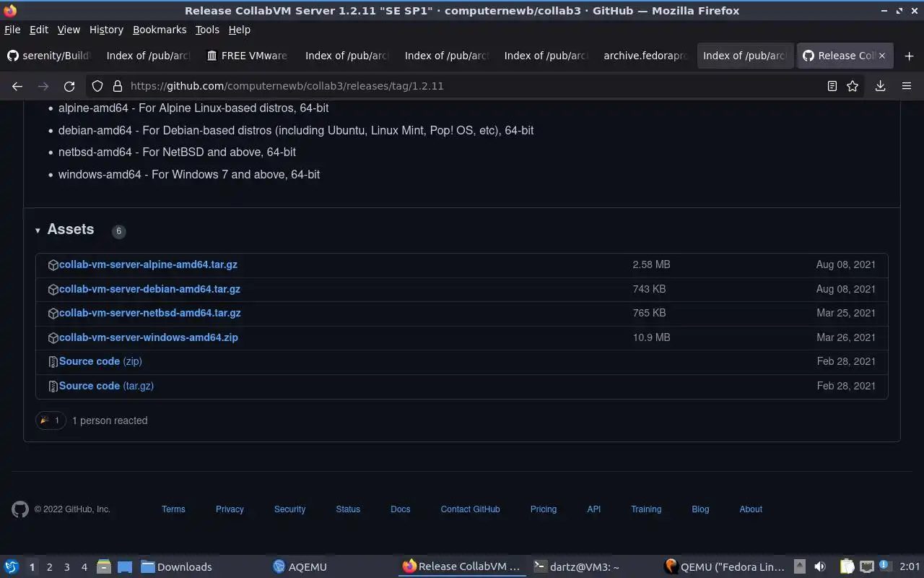The width and height of the screenshot is (924, 578).
Task: Switch to the archive.fedoraproject tab
Action: 645,56
